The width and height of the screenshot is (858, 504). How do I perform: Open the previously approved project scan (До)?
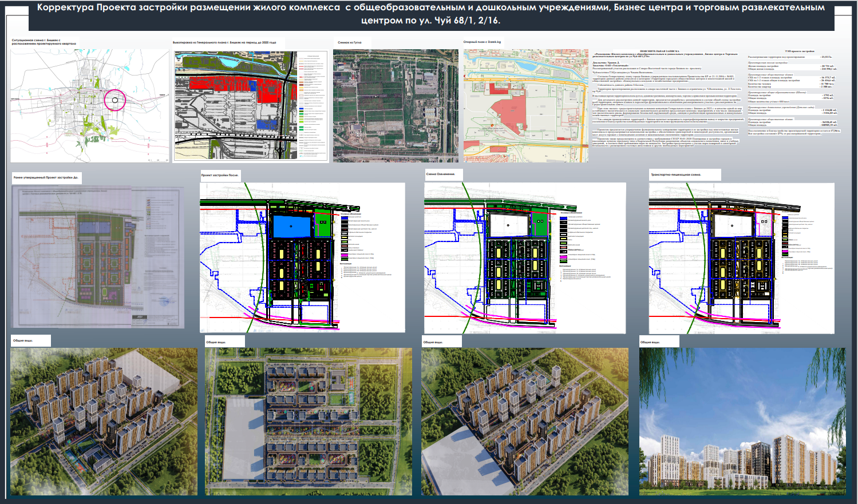click(98, 257)
